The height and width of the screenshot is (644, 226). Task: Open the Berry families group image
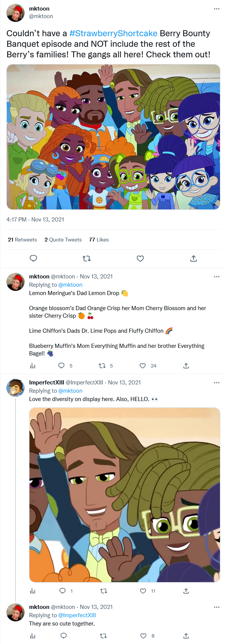point(113,137)
